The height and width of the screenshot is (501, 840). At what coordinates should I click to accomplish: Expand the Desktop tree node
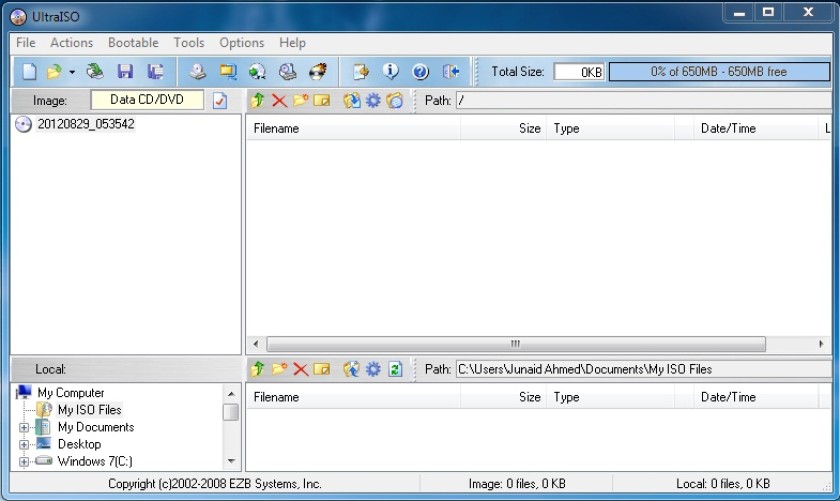coord(24,445)
